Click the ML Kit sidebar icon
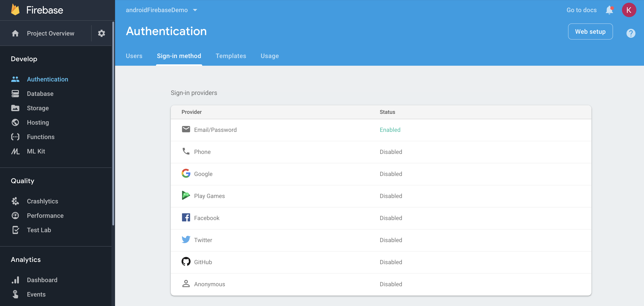644x306 pixels. tap(15, 151)
